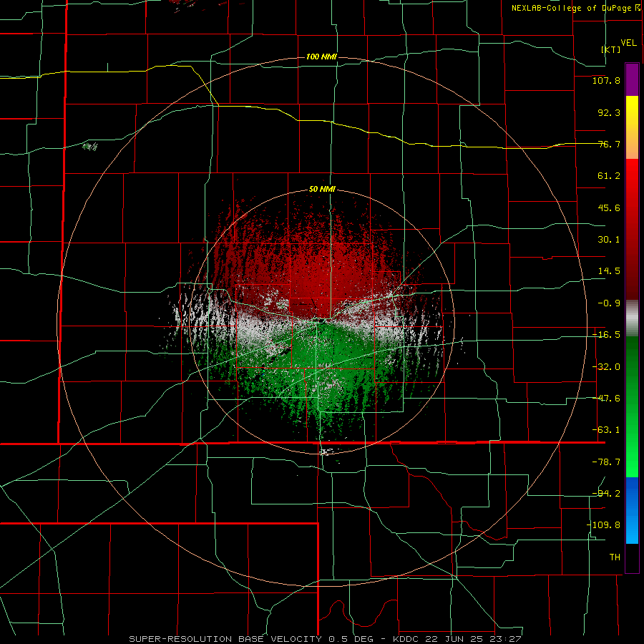This screenshot has height=644, width=644.
Task: Click the 14.5 velocity scale value
Action: coord(609,271)
